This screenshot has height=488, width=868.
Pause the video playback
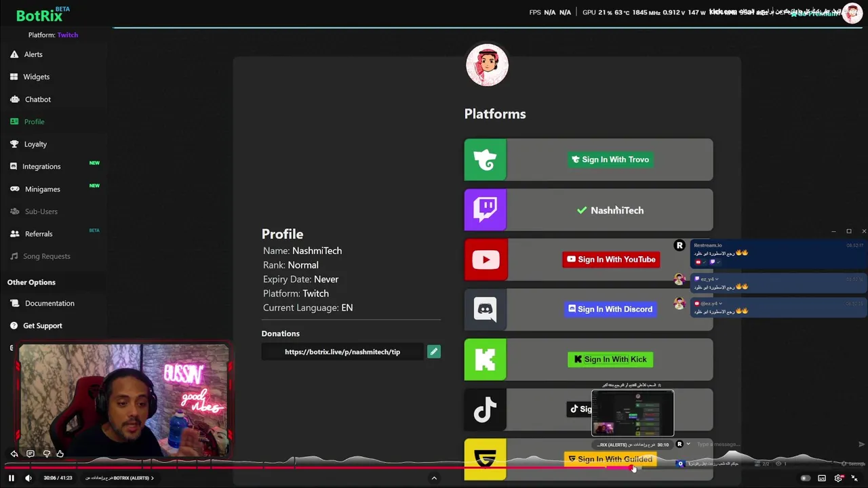tap(11, 478)
